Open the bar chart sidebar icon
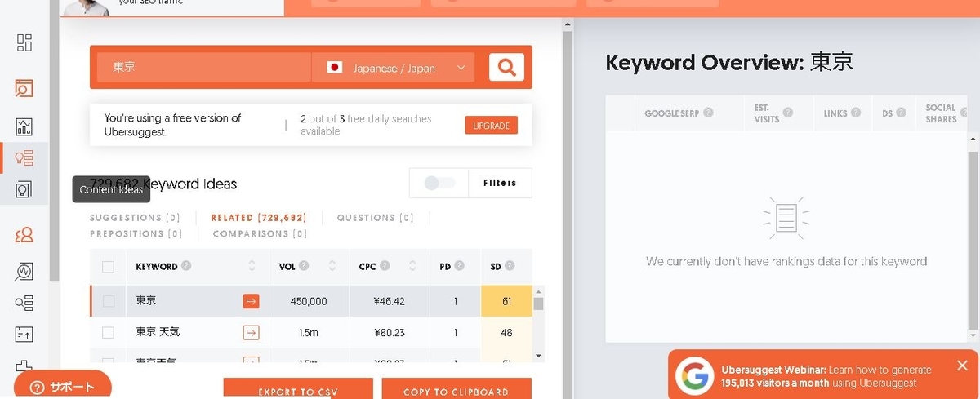Screen dimensions: 980x399 point(24,127)
